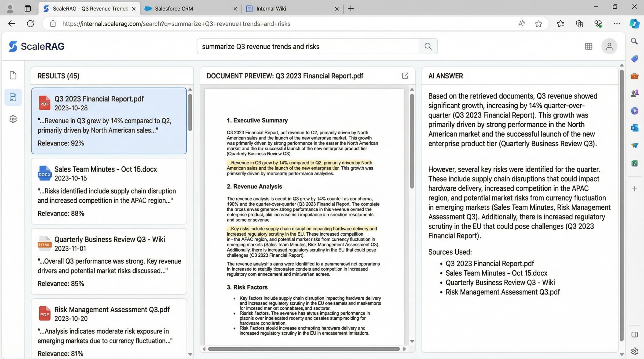Open the Copilot icon
The height and width of the screenshot is (359, 644).
tap(634, 24)
